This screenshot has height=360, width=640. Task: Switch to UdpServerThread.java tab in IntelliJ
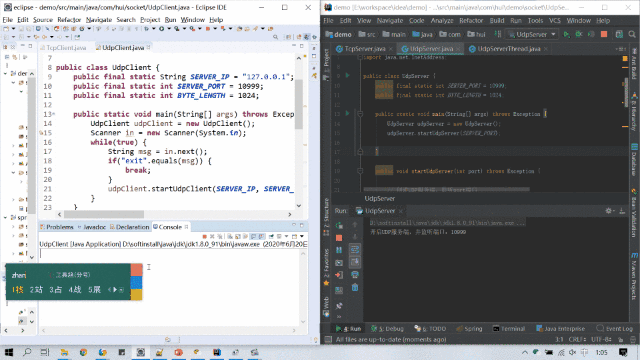(509, 49)
